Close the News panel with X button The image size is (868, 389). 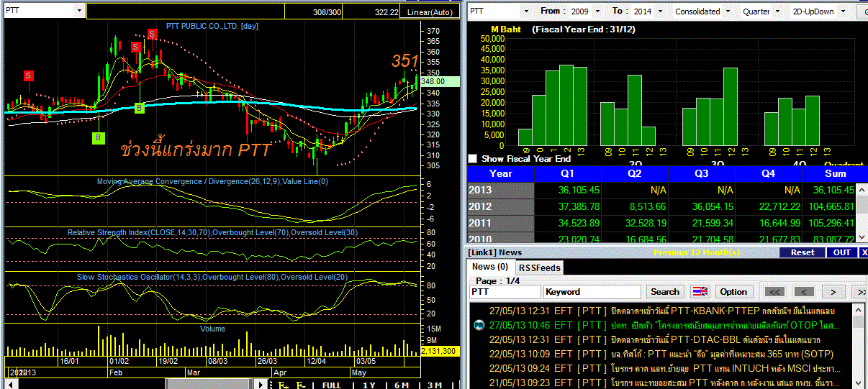pyautogui.click(x=864, y=252)
